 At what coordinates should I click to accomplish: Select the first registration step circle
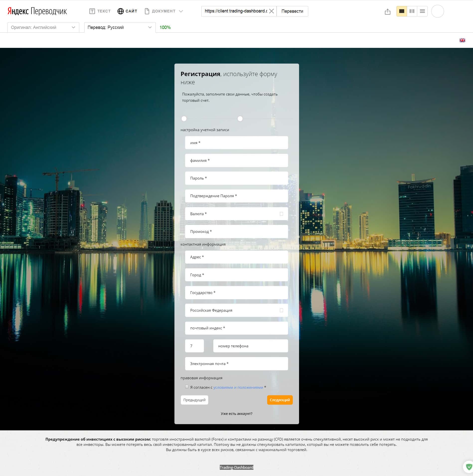184,119
